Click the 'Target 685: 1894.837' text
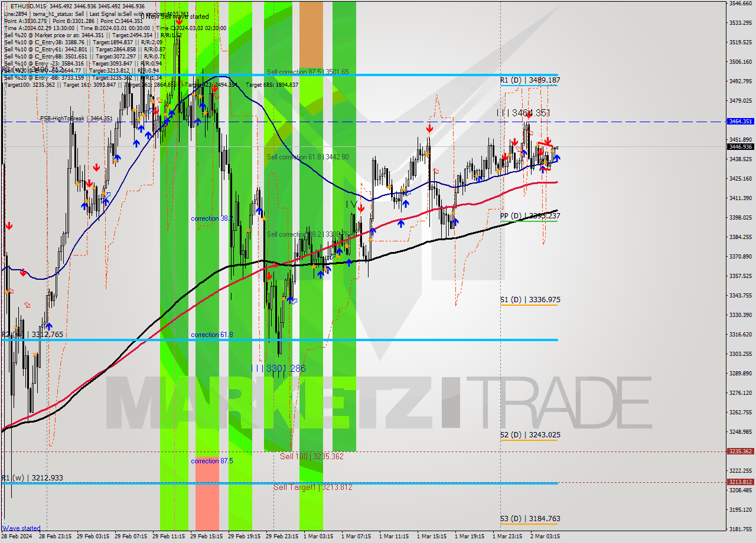Image resolution: width=756 pixels, height=543 pixels. click(272, 84)
